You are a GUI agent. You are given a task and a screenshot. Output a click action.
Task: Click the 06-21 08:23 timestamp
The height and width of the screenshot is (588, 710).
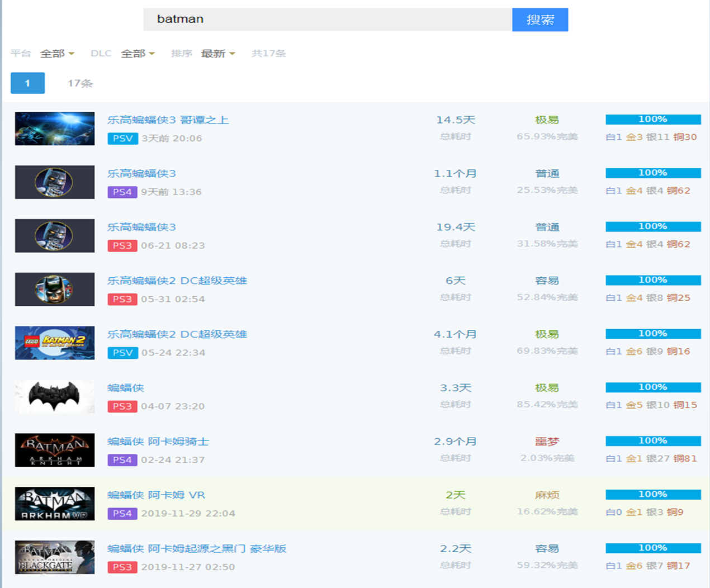(173, 246)
